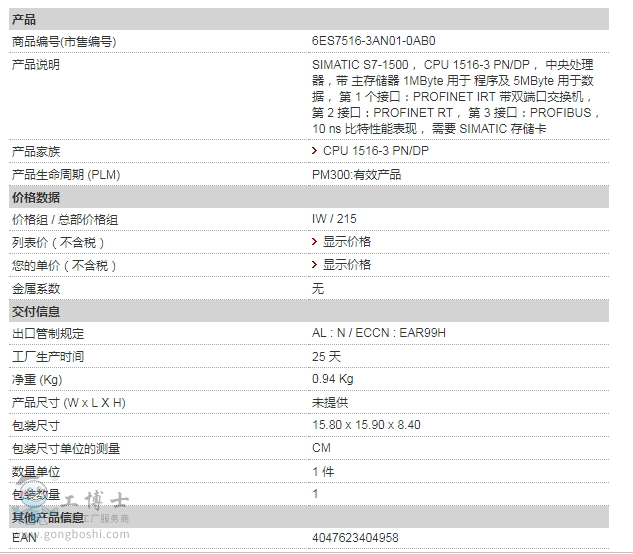Open the CPU 1516-3 PN/DP product family link

(x=375, y=151)
